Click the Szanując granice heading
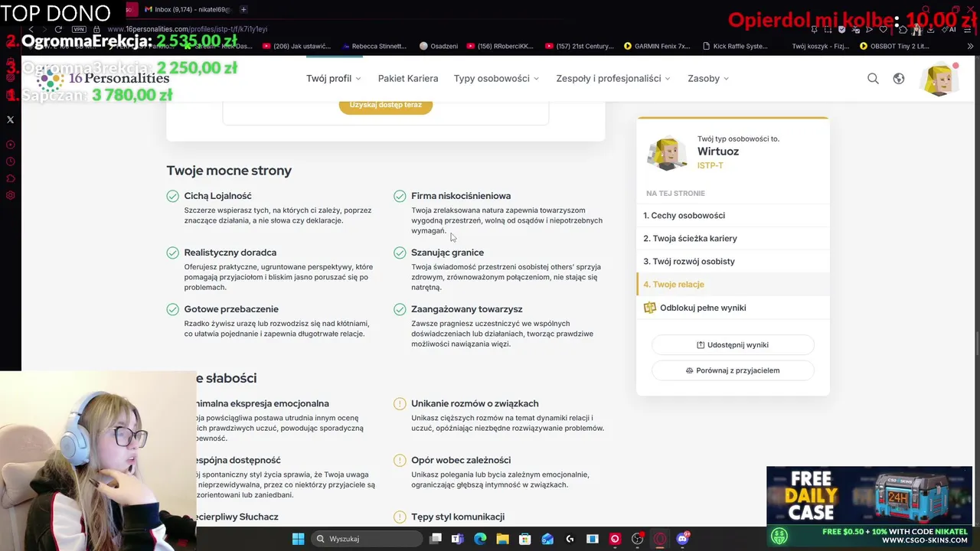 pyautogui.click(x=447, y=253)
